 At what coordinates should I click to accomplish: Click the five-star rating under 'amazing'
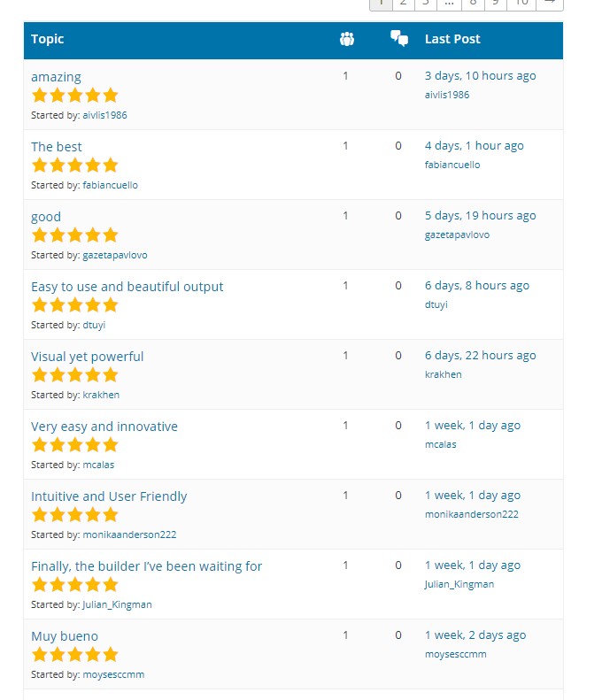(x=74, y=96)
